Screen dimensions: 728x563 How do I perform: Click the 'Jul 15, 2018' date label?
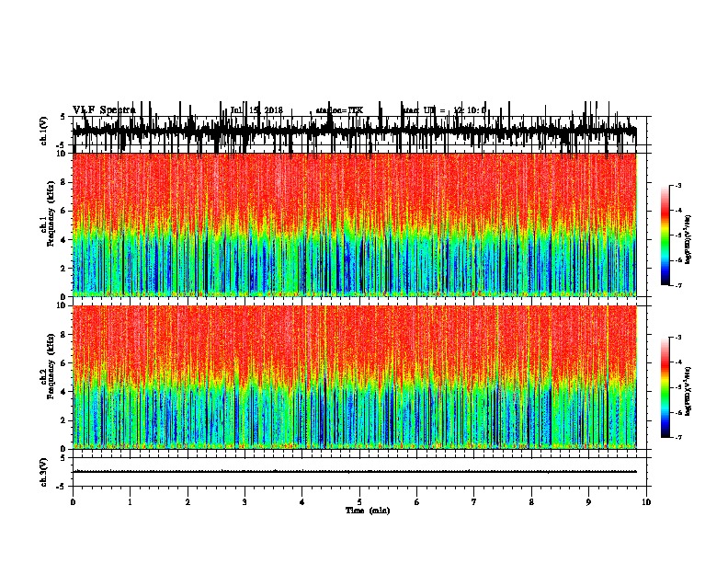coord(256,110)
